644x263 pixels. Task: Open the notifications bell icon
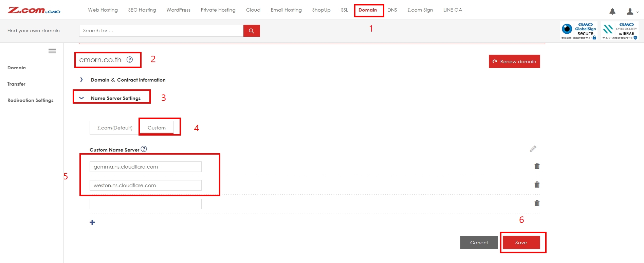pyautogui.click(x=612, y=12)
